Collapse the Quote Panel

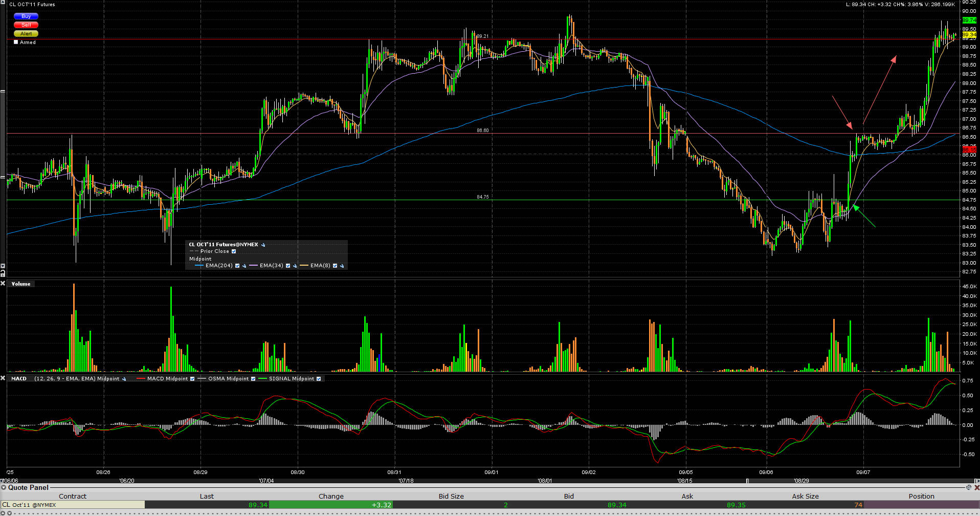[x=4, y=487]
